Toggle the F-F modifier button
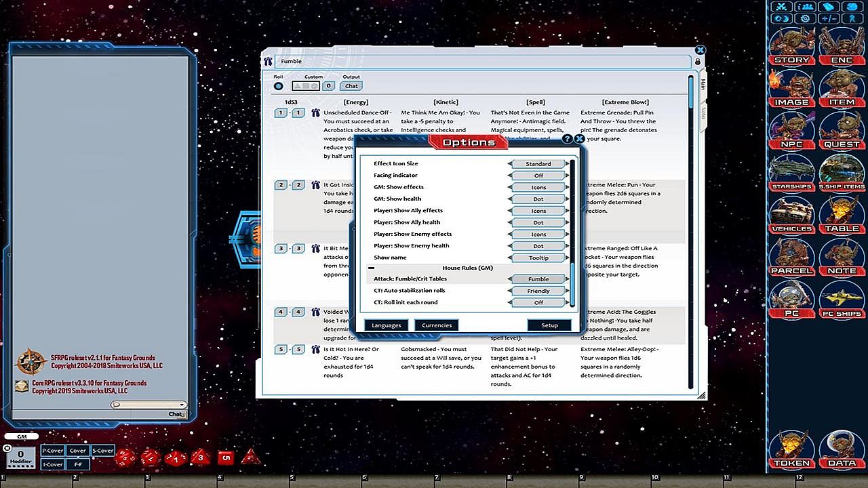This screenshot has width=868, height=488. [78, 464]
